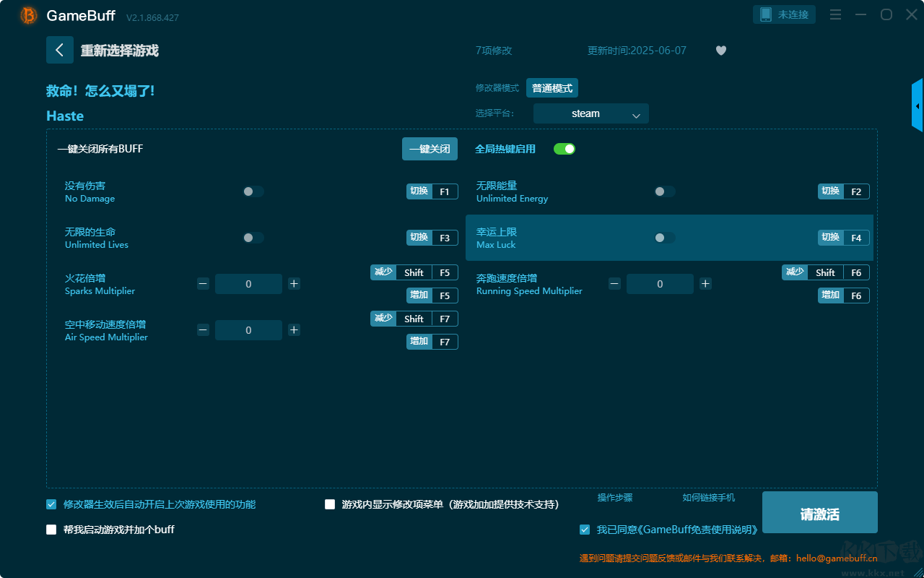Click Air Speed increase F7 hotkey

(432, 342)
